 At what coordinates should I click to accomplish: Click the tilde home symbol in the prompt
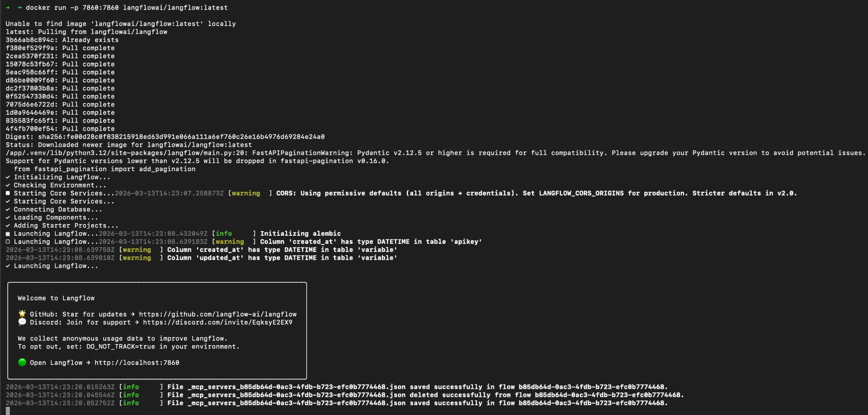[x=19, y=8]
